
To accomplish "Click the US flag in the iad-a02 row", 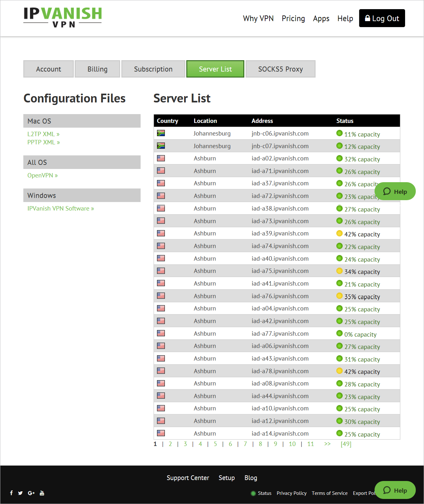I will 161,158.
